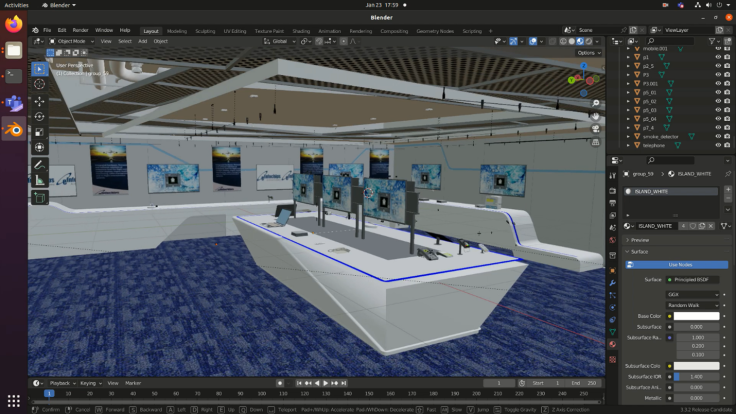Viewport: 736px width, 414px height.
Task: Open the GGX distribution dropdown
Action: [692, 294]
